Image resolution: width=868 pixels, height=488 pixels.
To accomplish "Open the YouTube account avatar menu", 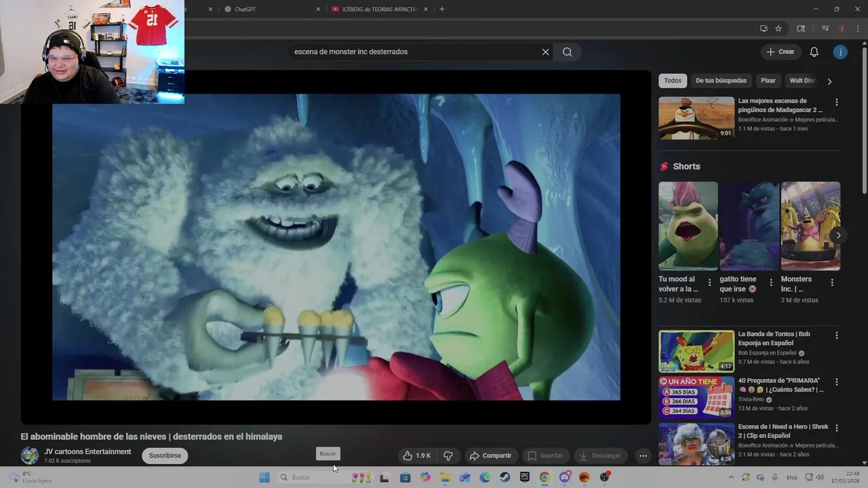I will pyautogui.click(x=840, y=52).
